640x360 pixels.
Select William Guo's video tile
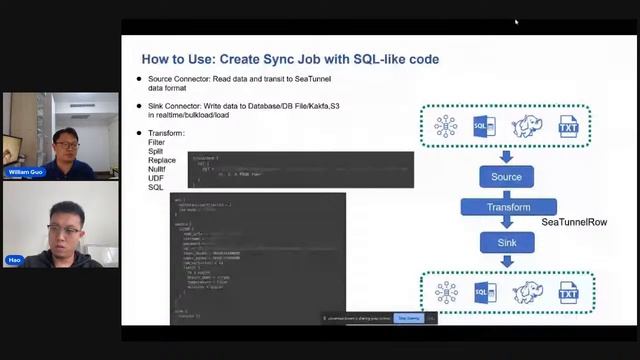61,136
